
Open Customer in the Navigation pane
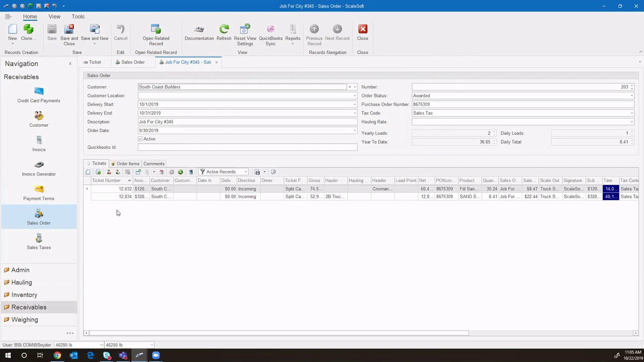pyautogui.click(x=39, y=120)
